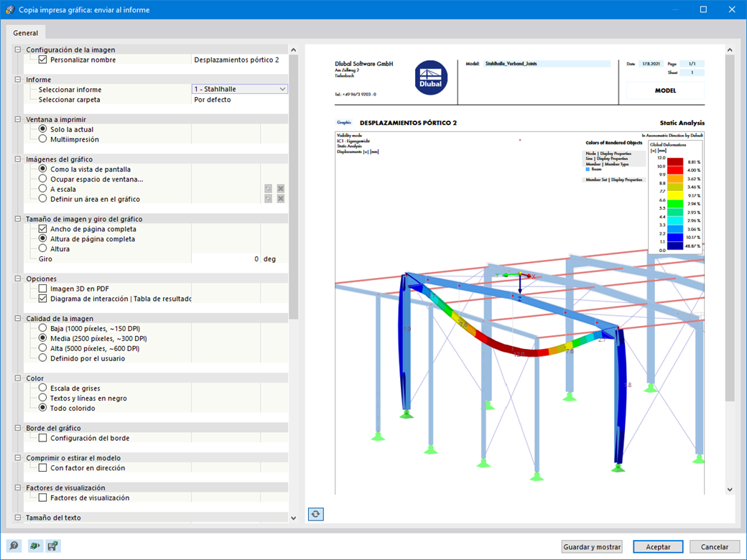Open the help icon at bottom left

click(x=14, y=546)
